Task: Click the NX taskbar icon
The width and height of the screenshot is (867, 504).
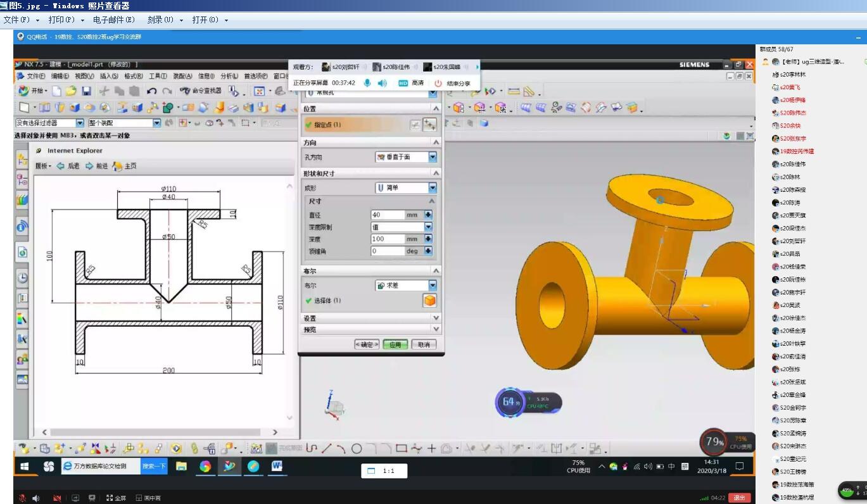Action: tap(229, 467)
